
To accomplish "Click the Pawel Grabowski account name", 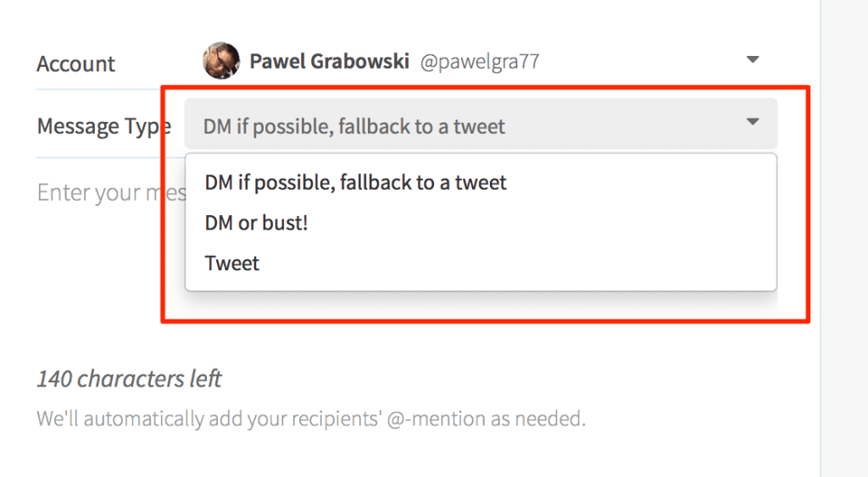I will 330,61.
